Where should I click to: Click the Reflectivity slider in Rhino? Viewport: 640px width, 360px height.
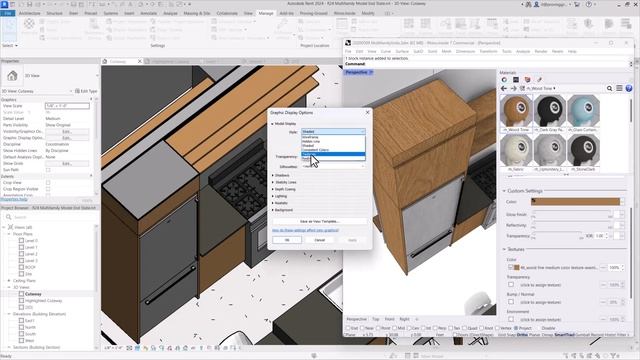tap(572, 225)
